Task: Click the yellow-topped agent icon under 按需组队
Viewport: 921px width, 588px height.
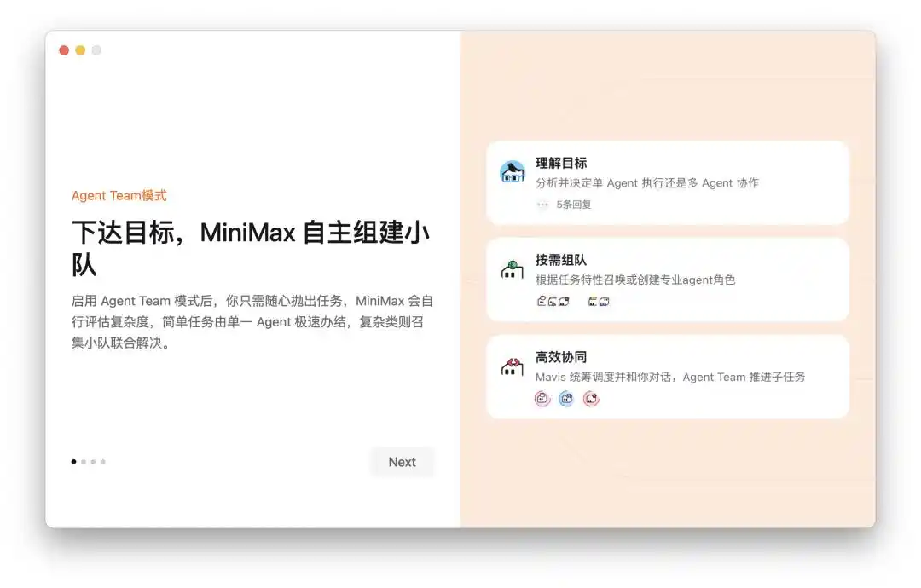Action: (x=594, y=301)
